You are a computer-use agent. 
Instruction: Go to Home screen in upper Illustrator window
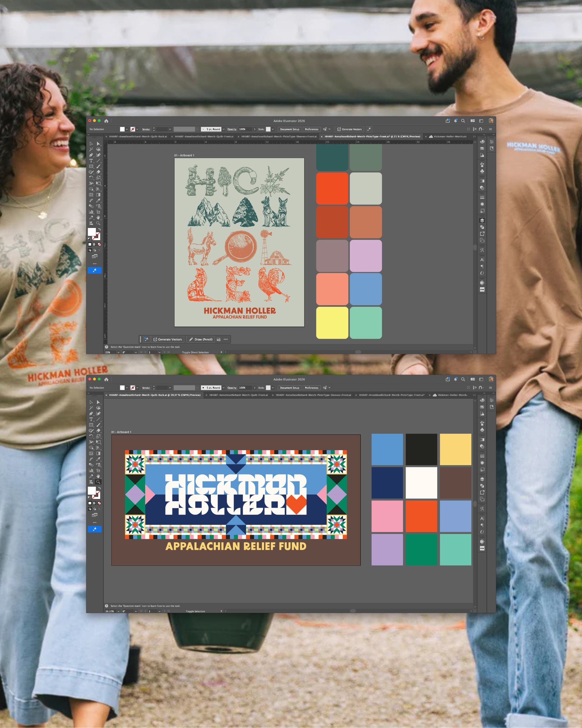[106, 121]
